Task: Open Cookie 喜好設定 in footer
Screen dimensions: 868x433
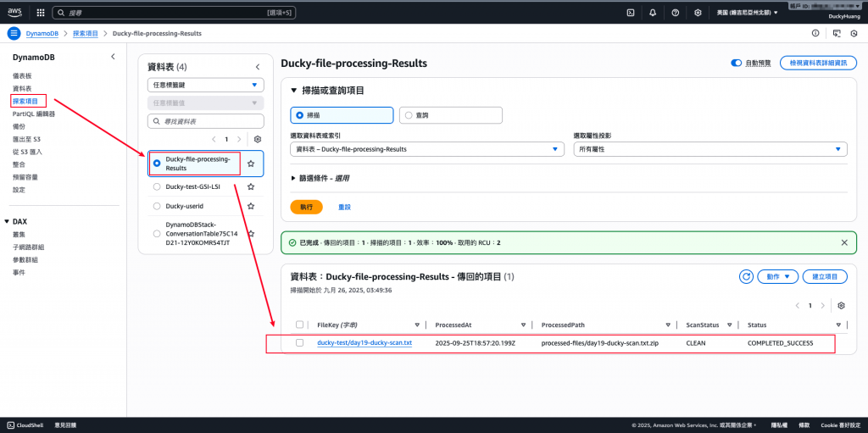Action: click(x=841, y=425)
